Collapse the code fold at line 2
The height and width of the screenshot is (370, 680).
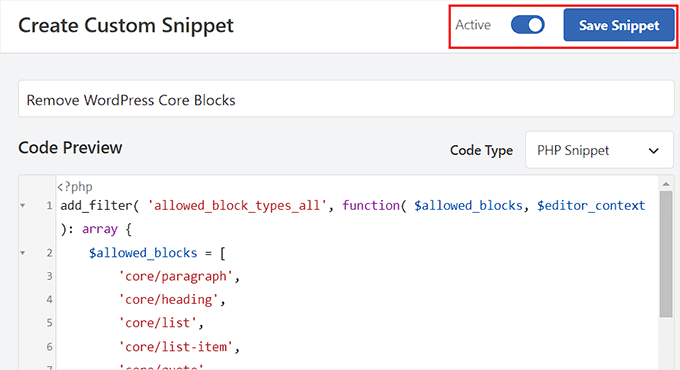[x=23, y=253]
